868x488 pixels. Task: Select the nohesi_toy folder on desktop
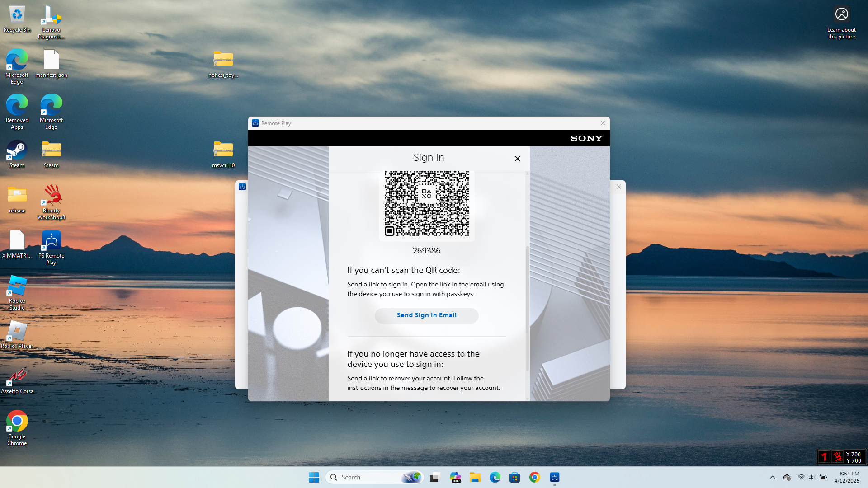tap(223, 64)
